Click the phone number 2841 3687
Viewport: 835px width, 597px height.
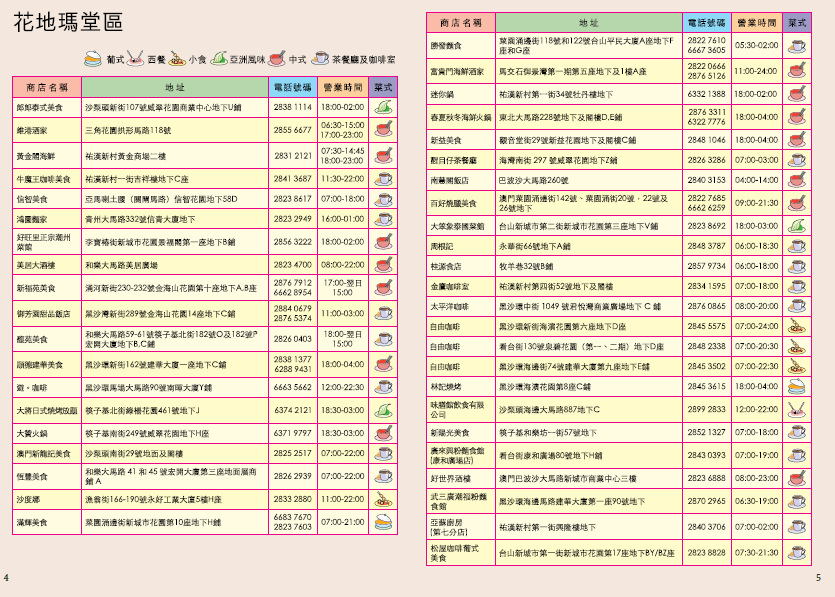pyautogui.click(x=292, y=179)
